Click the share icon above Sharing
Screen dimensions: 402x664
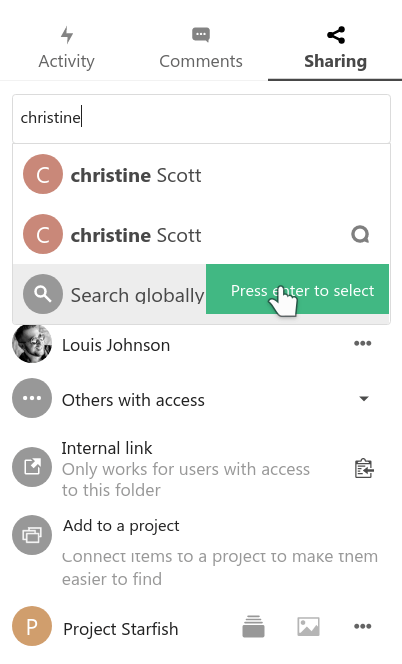click(x=336, y=35)
